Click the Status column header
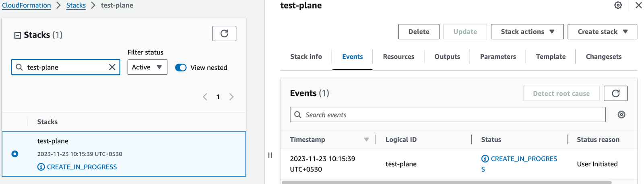 (x=491, y=140)
